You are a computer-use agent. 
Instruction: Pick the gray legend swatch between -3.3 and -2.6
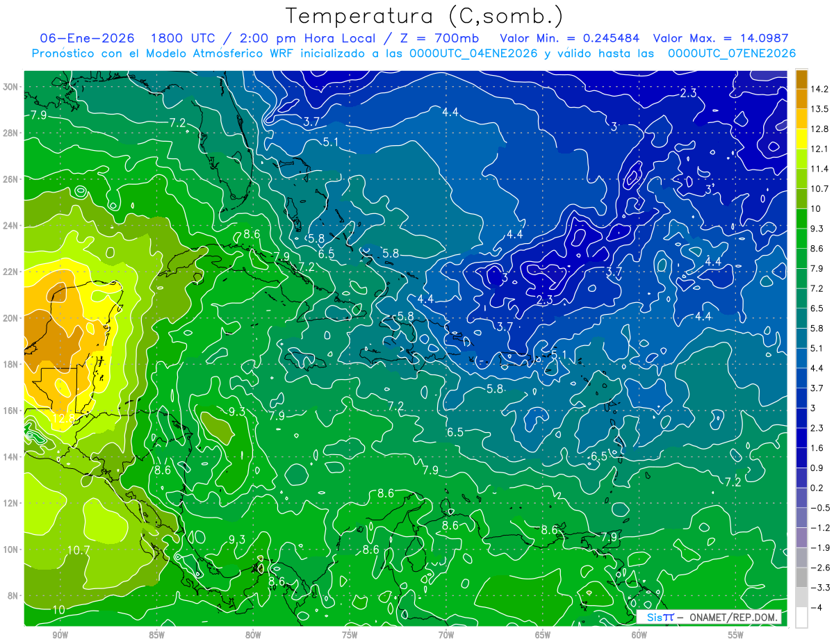point(801,577)
